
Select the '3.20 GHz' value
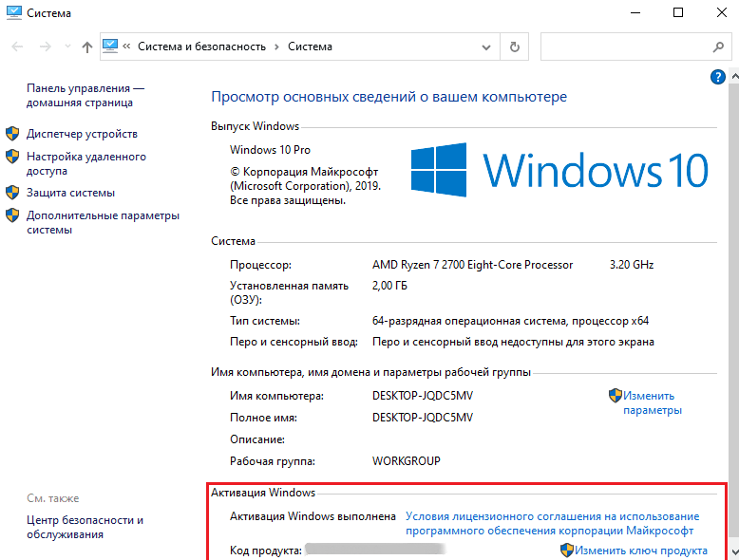pyautogui.click(x=632, y=265)
